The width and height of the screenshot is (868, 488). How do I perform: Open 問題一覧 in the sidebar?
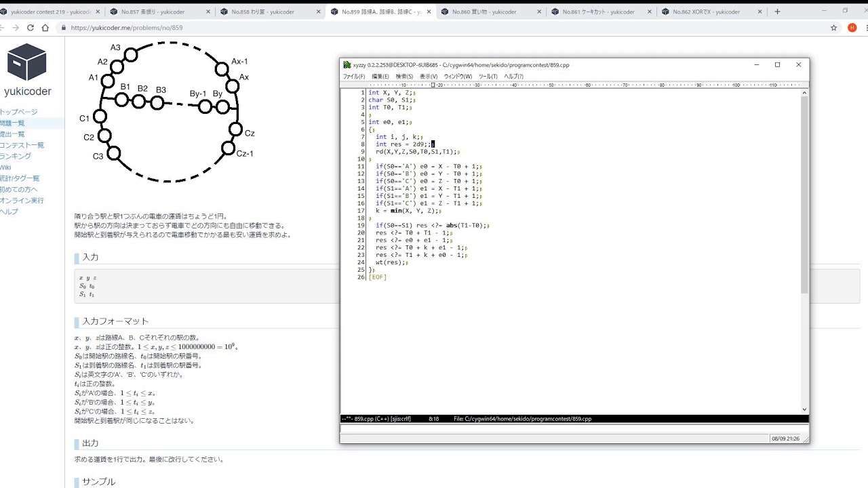12,123
